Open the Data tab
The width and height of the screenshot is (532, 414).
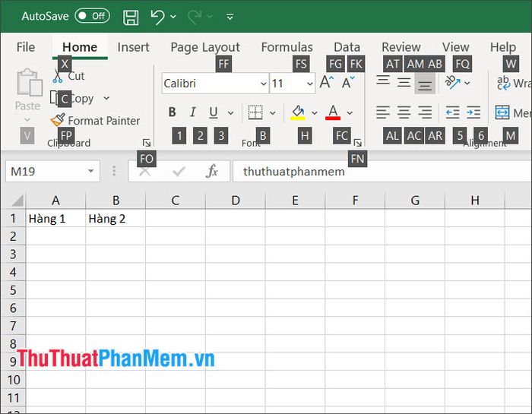(347, 47)
